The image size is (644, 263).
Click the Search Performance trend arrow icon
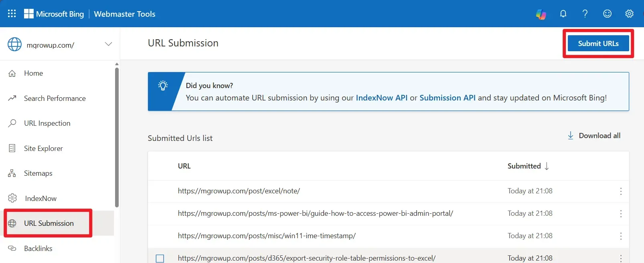12,98
